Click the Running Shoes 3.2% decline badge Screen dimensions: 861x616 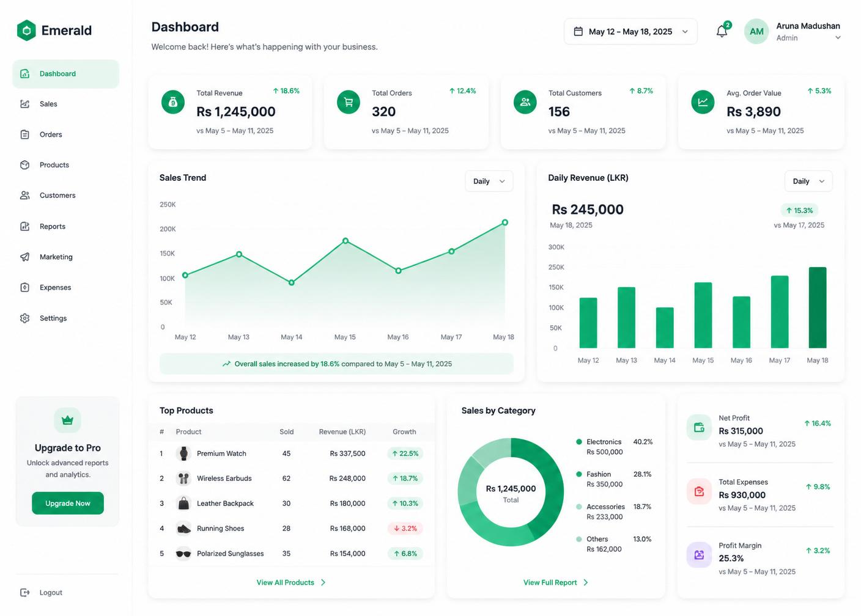pyautogui.click(x=405, y=529)
